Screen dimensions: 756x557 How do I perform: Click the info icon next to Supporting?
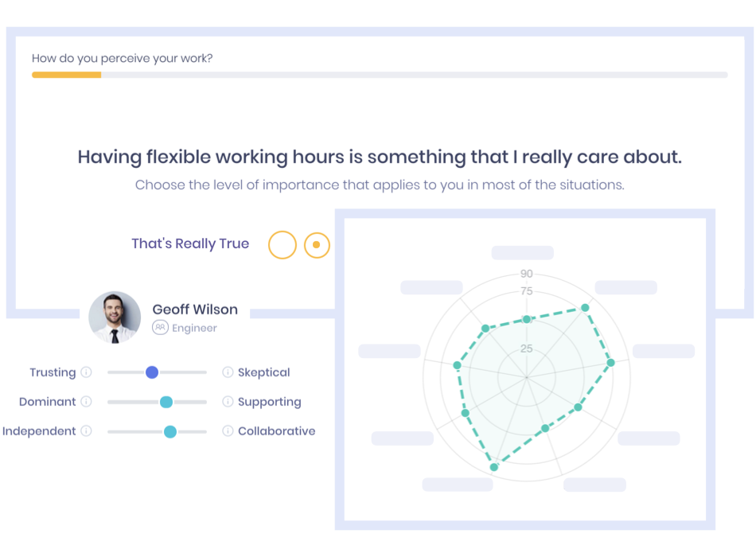coord(226,402)
